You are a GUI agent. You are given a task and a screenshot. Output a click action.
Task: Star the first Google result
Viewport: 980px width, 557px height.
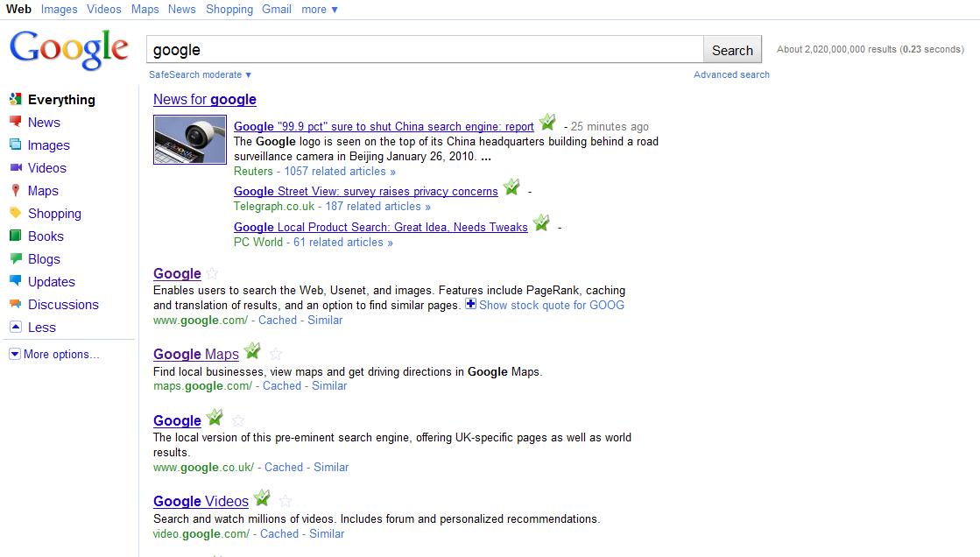pyautogui.click(x=212, y=273)
